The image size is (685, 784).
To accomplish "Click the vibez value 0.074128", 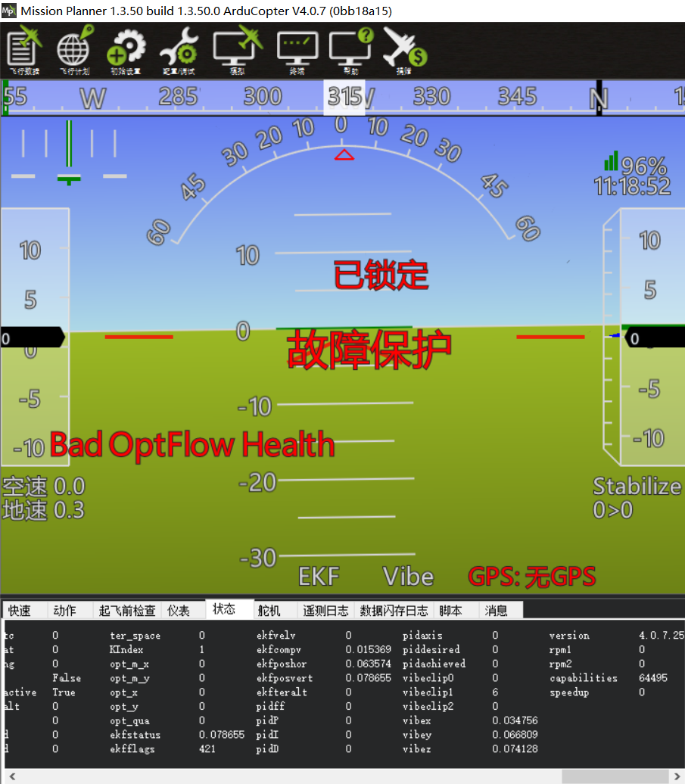I will tap(515, 749).
